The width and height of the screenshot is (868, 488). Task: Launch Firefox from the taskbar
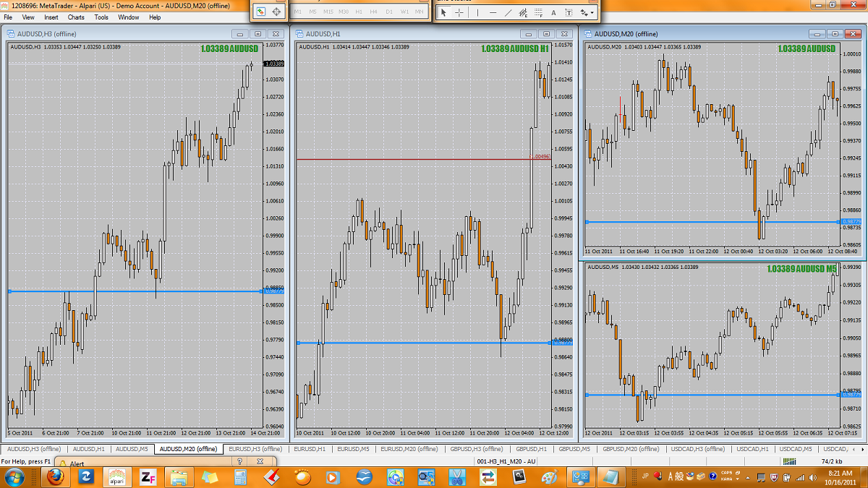[x=55, y=476]
